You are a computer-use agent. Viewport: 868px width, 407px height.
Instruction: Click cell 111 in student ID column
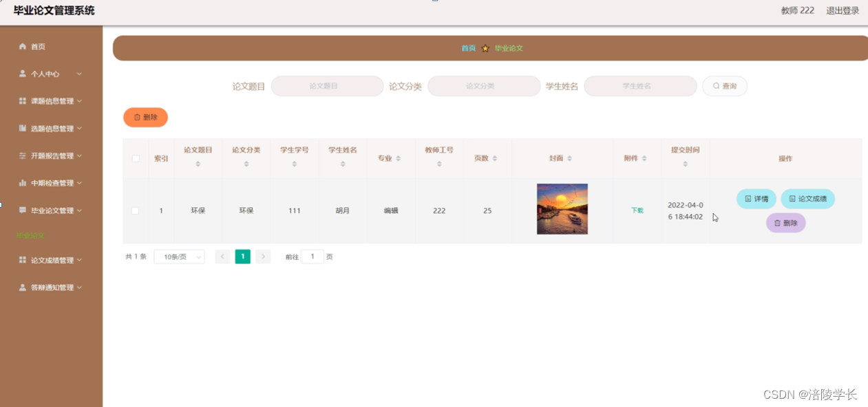tap(295, 211)
